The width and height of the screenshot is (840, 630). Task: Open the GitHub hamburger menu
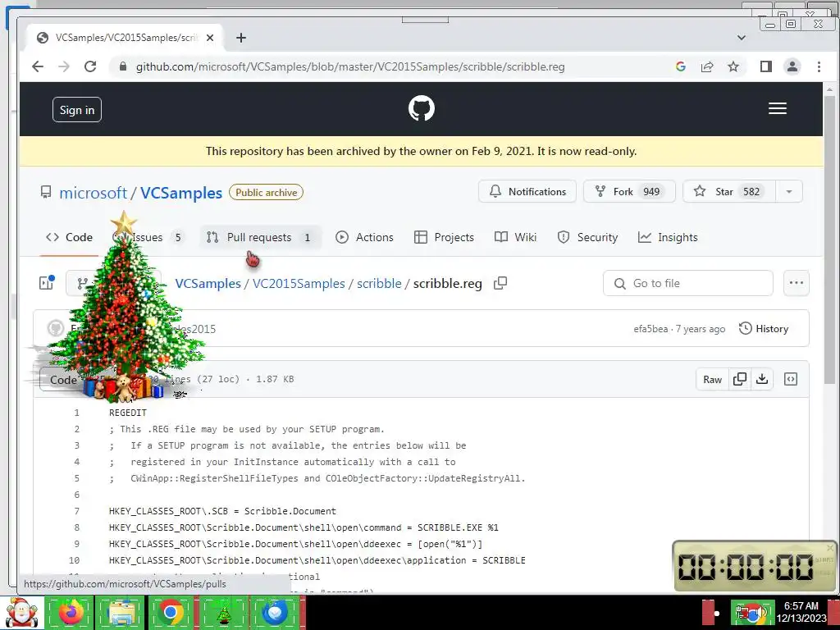tap(778, 109)
